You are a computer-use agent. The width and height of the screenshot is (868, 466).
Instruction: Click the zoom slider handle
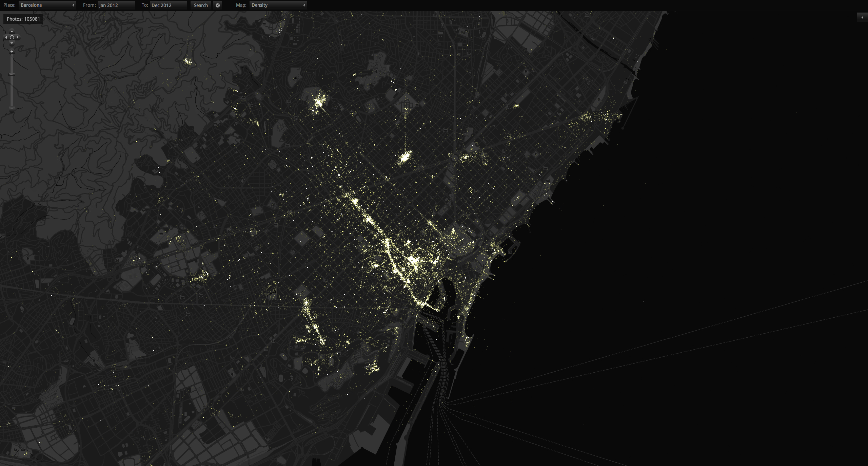(12, 74)
